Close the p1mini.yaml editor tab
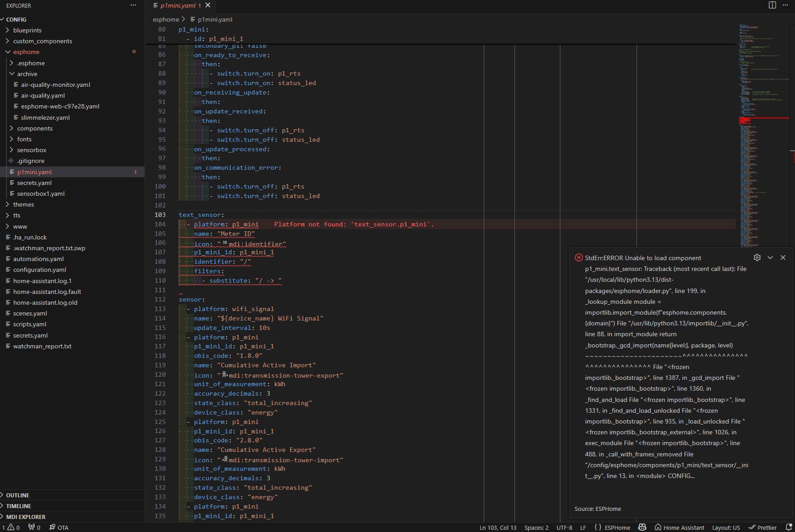 208,5
